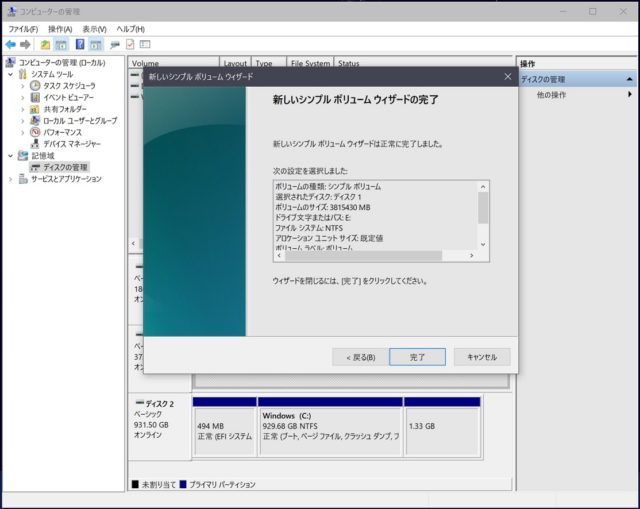640x509 pixels.
Task: Collapse the 記憶域 tree node
Action: [x=11, y=156]
